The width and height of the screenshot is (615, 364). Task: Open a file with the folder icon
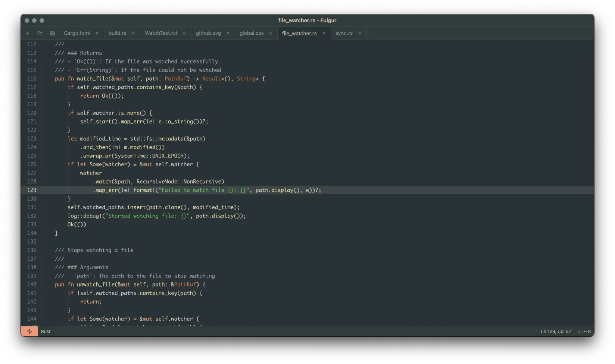pos(40,33)
